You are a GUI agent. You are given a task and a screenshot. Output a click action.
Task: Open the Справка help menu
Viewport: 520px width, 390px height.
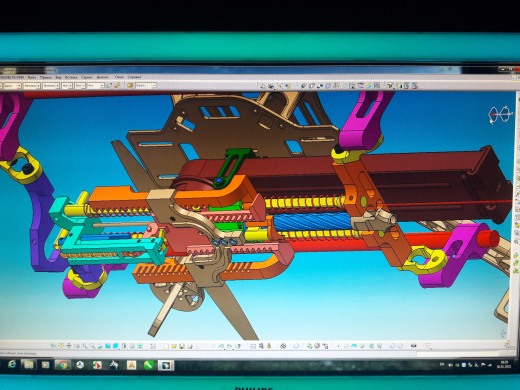(135, 77)
